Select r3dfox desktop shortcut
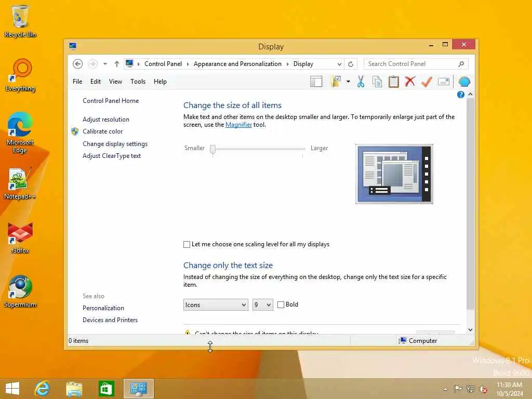Viewport: 532px width, 399px height. tap(20, 238)
